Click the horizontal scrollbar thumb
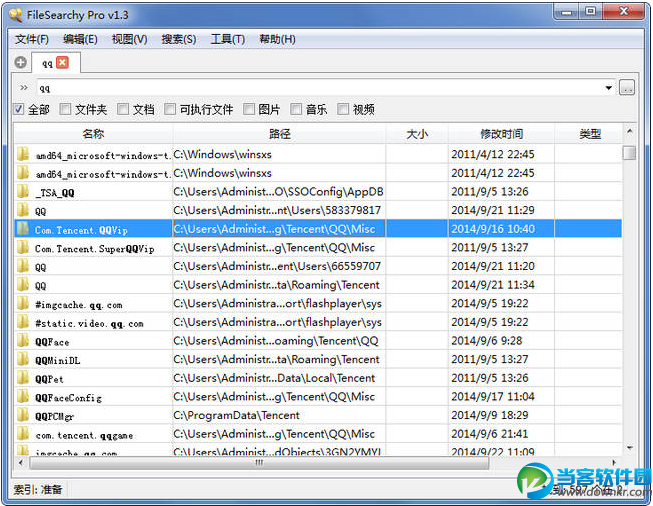653x506 pixels. pyautogui.click(x=259, y=462)
